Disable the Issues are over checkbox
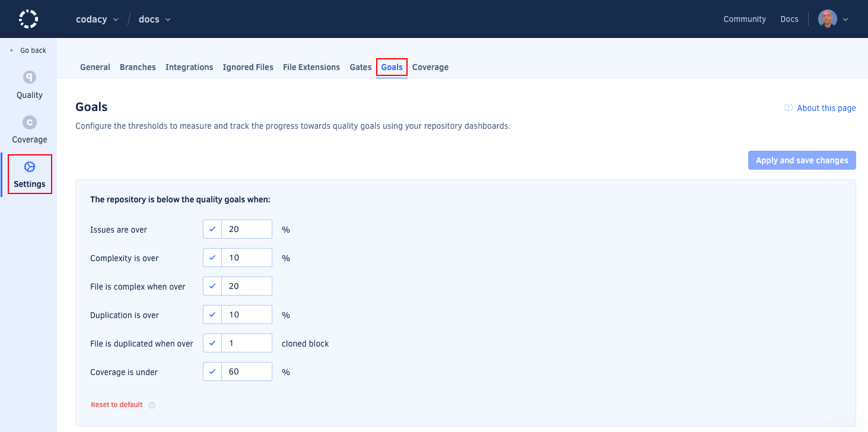This screenshot has width=868, height=432. tap(212, 229)
